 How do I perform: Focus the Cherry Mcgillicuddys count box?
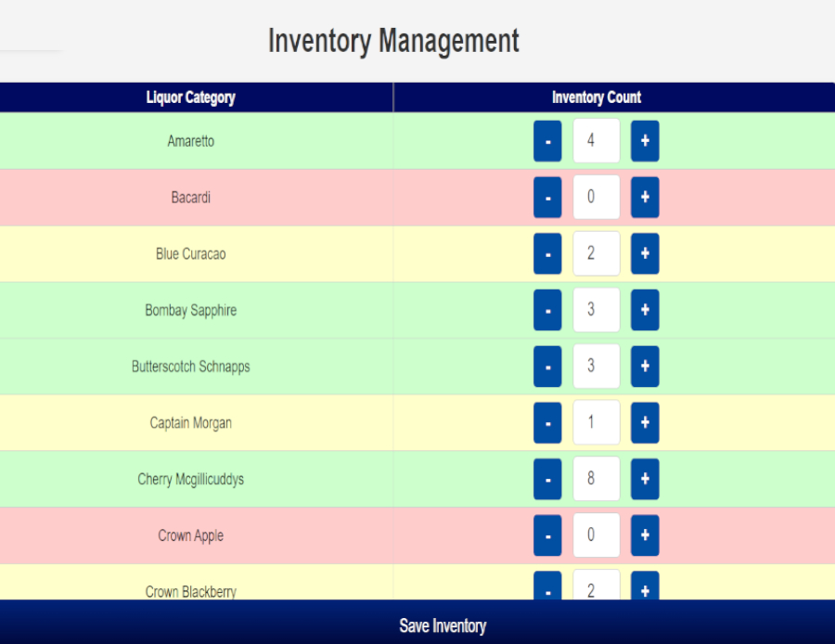click(x=596, y=480)
